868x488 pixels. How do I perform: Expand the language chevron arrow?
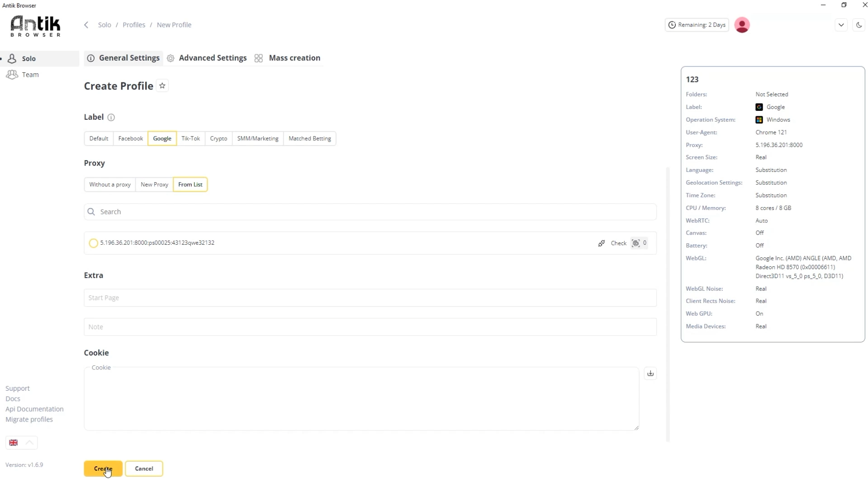point(30,443)
